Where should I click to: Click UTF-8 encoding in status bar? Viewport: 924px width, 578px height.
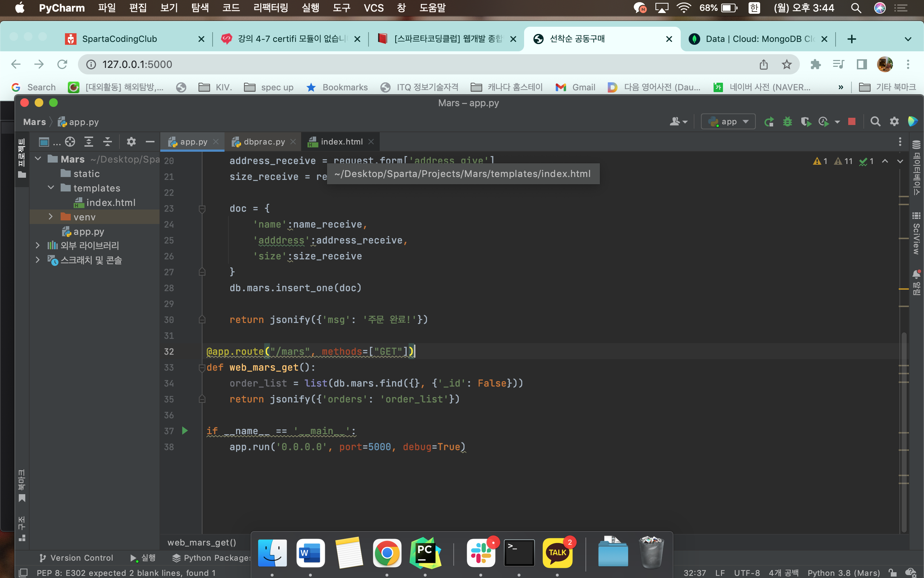click(x=747, y=573)
